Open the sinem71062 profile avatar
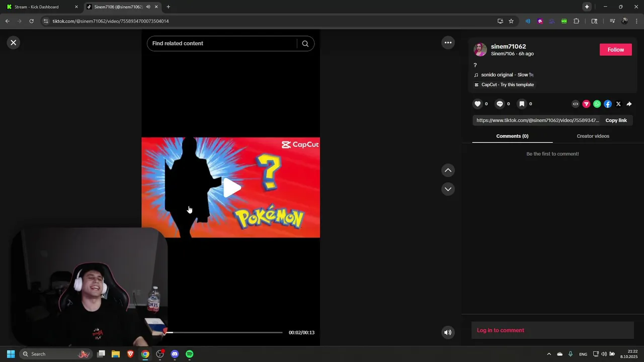This screenshot has width=644, height=362. pyautogui.click(x=480, y=50)
